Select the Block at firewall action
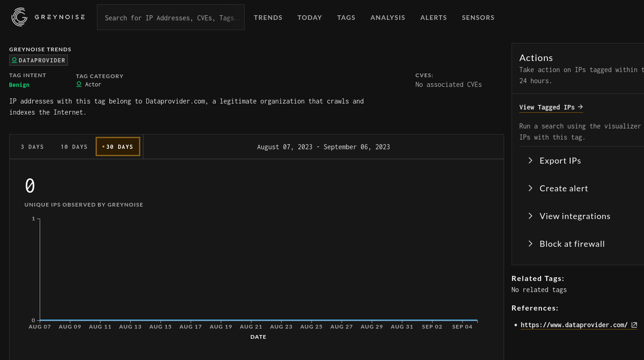Viewport: 644px width, 360px height. (572, 244)
